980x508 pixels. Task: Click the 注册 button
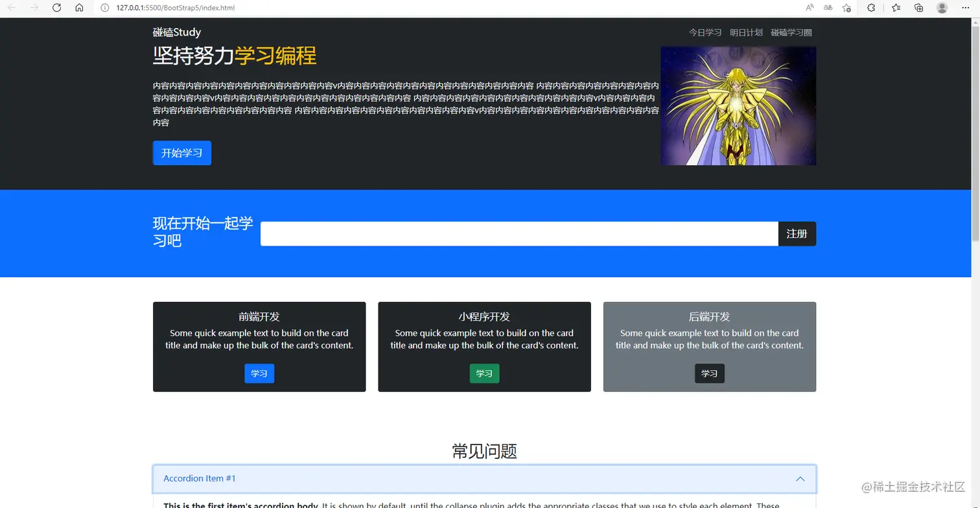pyautogui.click(x=797, y=234)
